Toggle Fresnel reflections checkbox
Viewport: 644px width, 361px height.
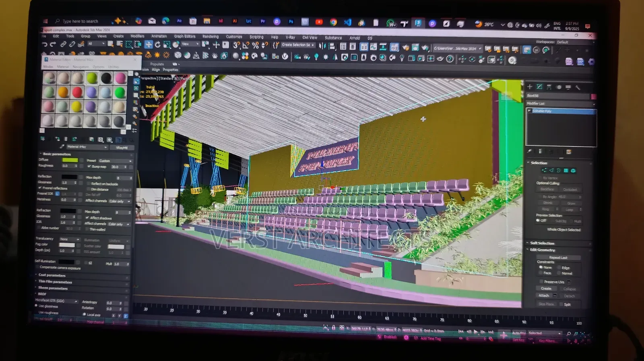[x=40, y=188]
